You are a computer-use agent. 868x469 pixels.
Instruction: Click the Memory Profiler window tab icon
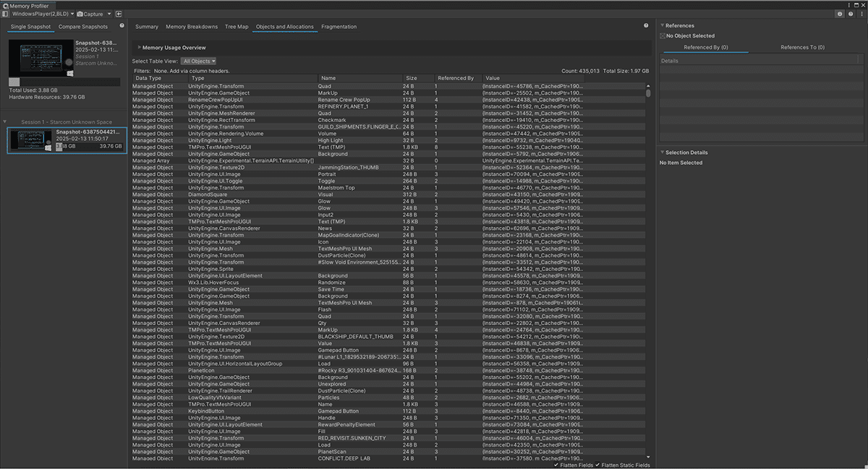(6, 5)
